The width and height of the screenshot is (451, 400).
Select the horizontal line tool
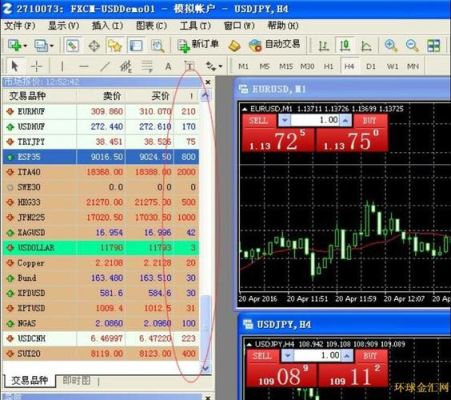(x=83, y=66)
